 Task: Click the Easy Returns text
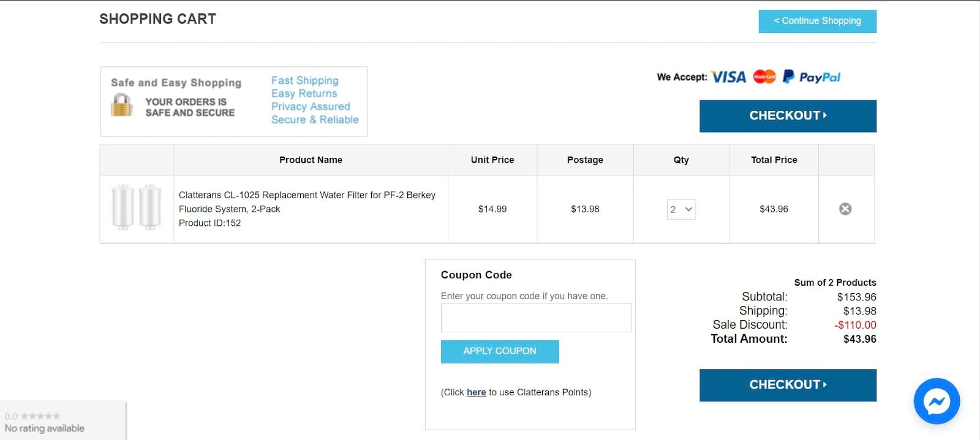point(304,94)
